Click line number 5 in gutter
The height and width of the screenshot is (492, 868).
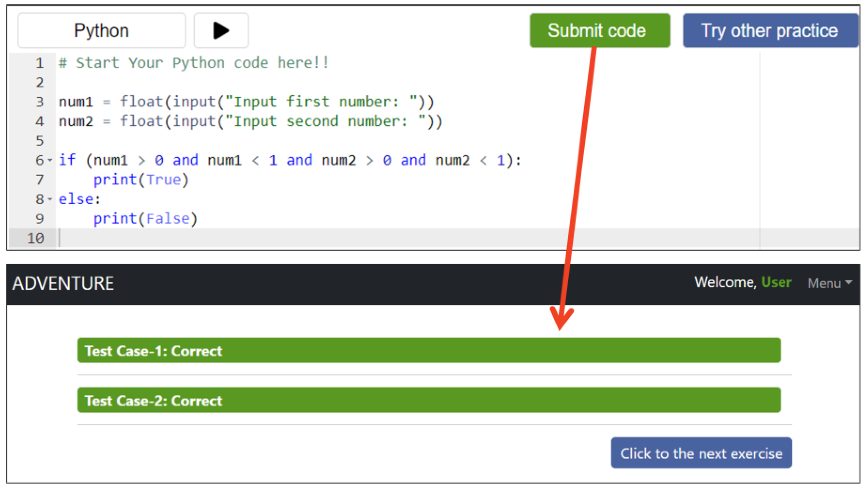click(39, 141)
